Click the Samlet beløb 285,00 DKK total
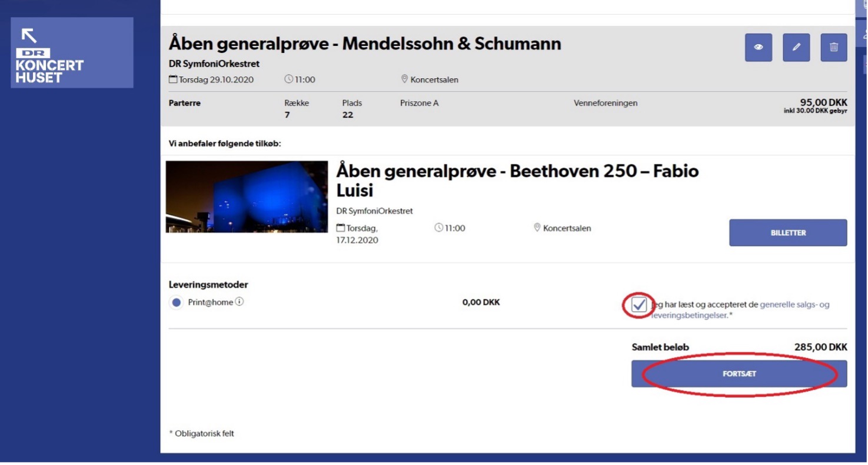Image resolution: width=868 pixels, height=465 pixels. pyautogui.click(x=820, y=347)
